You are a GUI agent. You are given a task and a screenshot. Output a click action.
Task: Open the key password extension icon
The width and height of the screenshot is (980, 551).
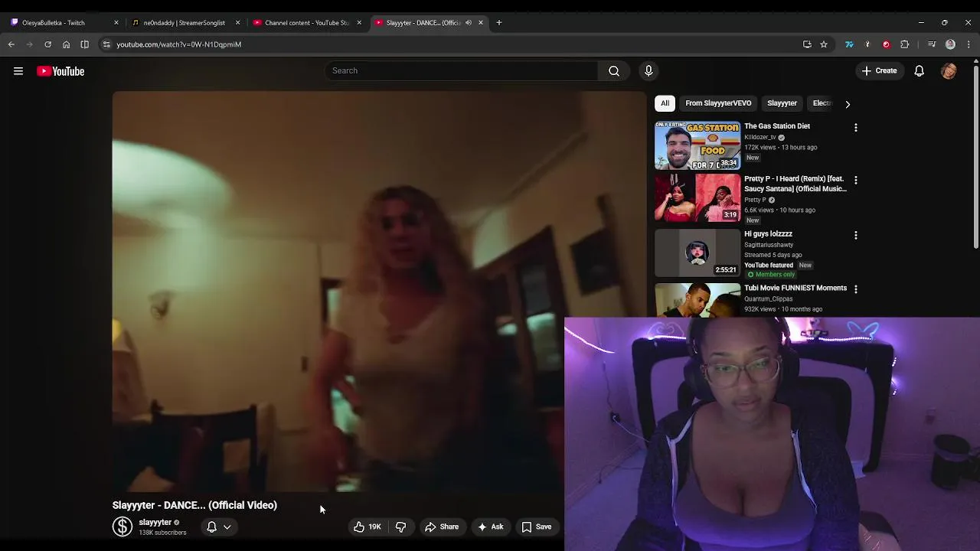click(867, 44)
